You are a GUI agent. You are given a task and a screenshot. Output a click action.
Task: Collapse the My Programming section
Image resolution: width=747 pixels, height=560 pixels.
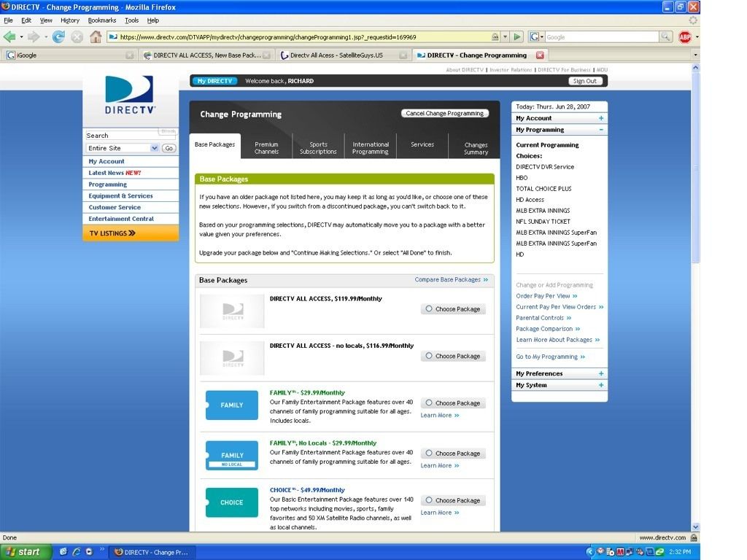(x=601, y=130)
